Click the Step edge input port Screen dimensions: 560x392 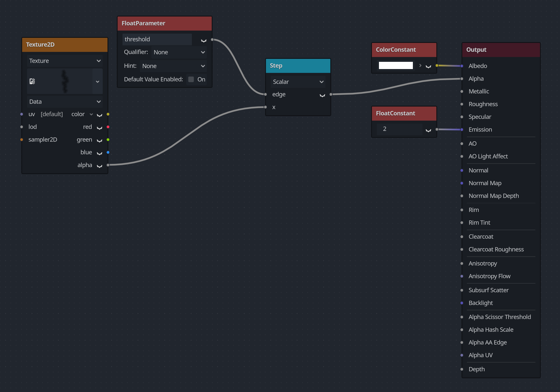click(x=265, y=94)
